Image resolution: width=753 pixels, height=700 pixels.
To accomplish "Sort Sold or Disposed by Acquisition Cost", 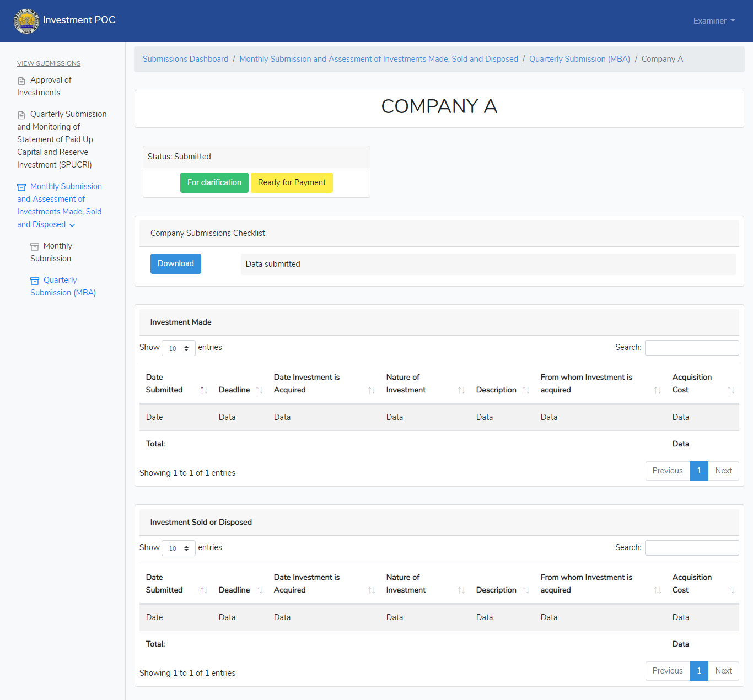I will pos(702,584).
